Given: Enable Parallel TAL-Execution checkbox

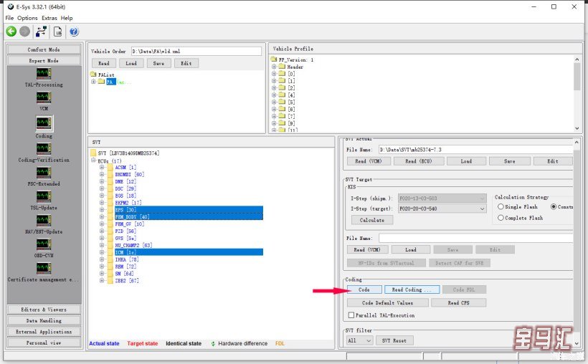Looking at the screenshot, I should (351, 315).
